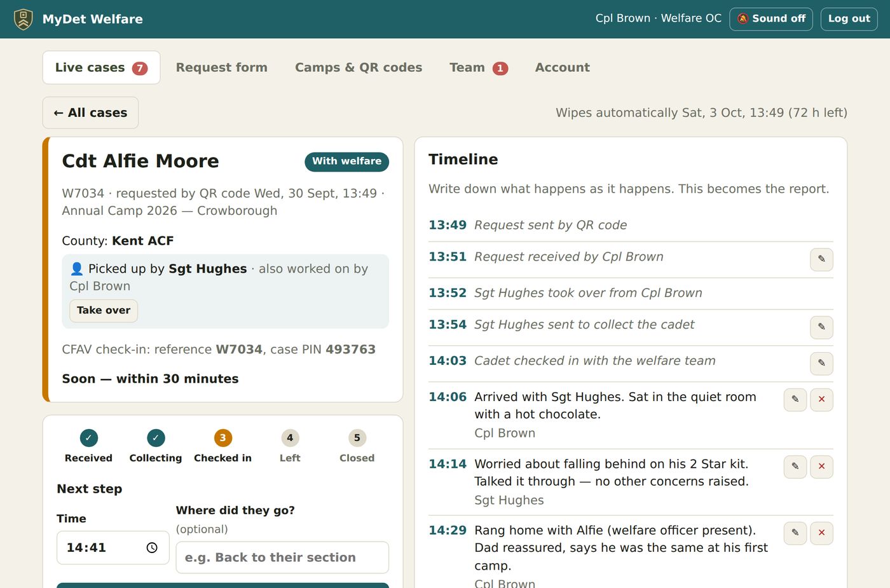The width and height of the screenshot is (890, 588).
Task: Edit the 13:54 sent to collect entry
Action: [x=821, y=327]
